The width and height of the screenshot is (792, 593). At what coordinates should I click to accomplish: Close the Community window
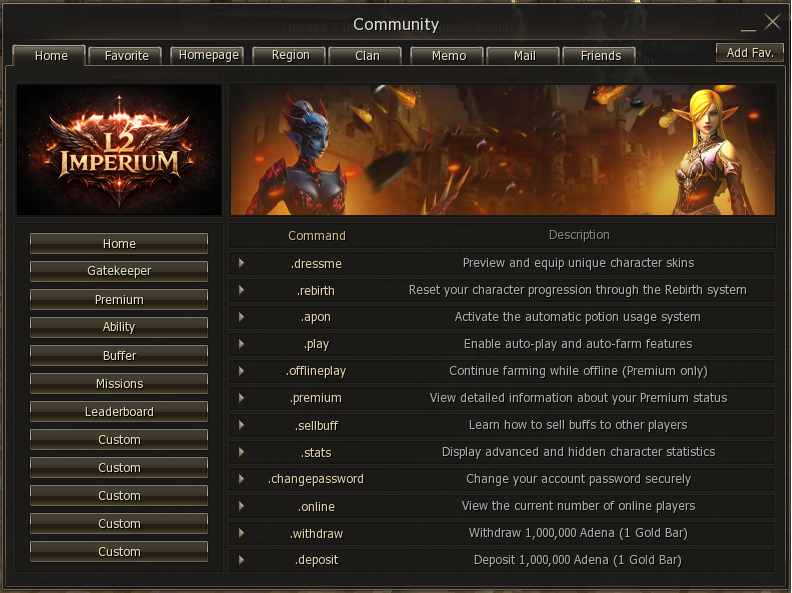(x=772, y=22)
